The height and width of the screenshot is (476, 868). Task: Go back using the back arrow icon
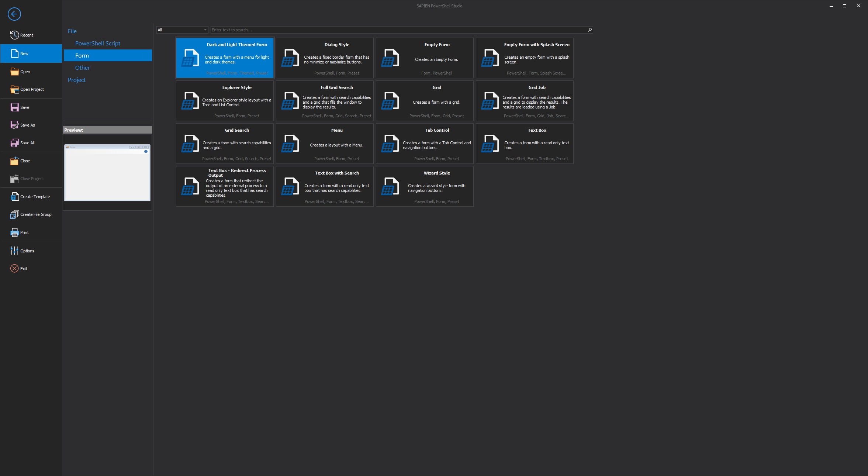tap(14, 14)
